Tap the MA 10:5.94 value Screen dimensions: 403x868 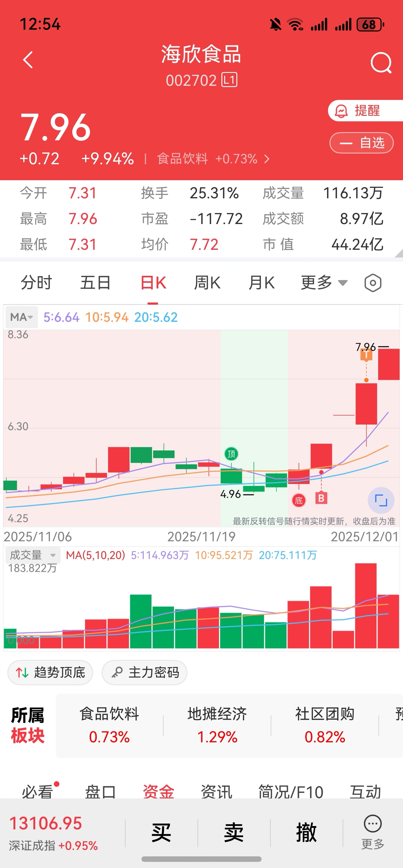tap(107, 317)
